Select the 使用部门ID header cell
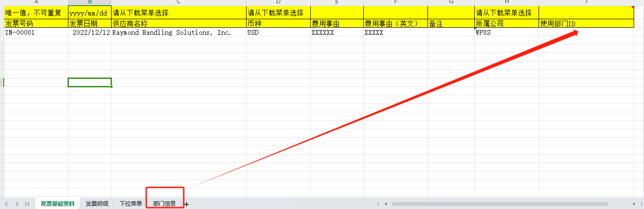The width and height of the screenshot is (644, 209). (586, 23)
